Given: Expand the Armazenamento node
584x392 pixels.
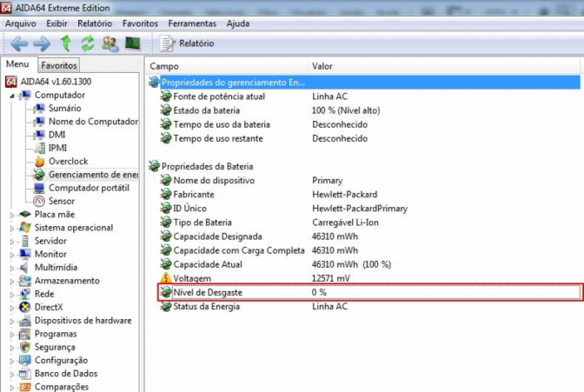Looking at the screenshot, I should (x=12, y=282).
